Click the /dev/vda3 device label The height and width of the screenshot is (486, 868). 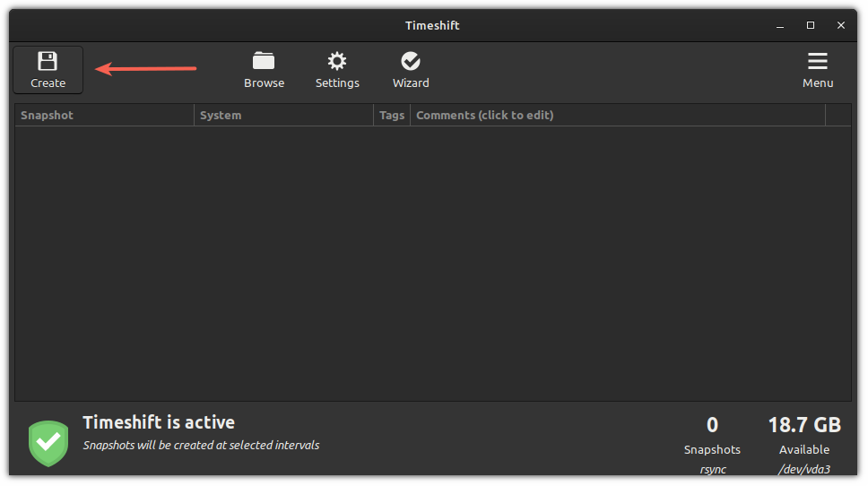(x=804, y=469)
